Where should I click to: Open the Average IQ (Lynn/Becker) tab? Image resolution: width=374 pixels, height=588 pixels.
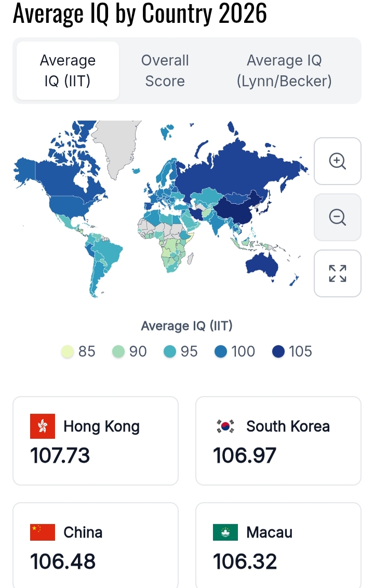(x=284, y=70)
